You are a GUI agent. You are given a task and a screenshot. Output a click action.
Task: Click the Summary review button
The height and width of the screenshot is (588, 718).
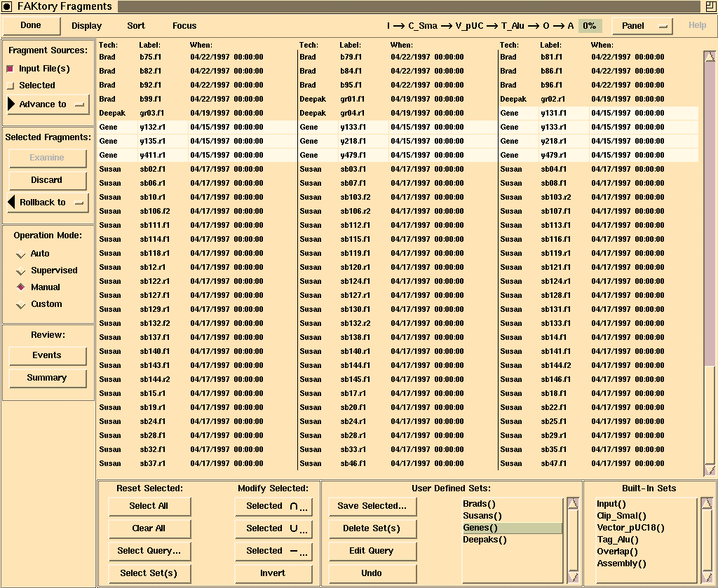[47, 378]
